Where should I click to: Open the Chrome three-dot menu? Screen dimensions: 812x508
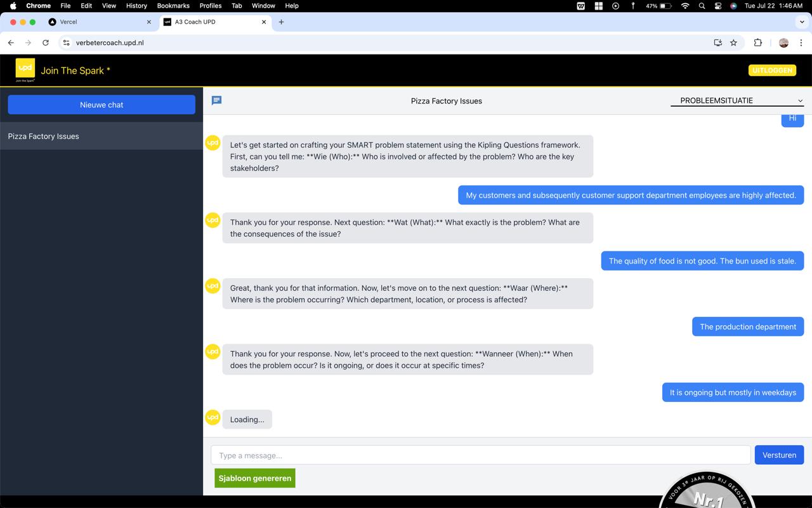coord(801,43)
